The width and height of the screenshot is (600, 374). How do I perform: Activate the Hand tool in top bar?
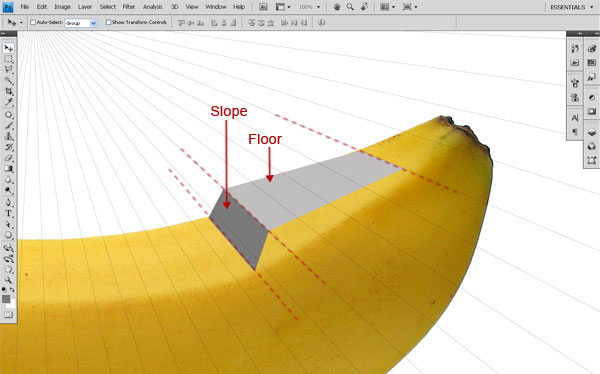click(x=337, y=7)
